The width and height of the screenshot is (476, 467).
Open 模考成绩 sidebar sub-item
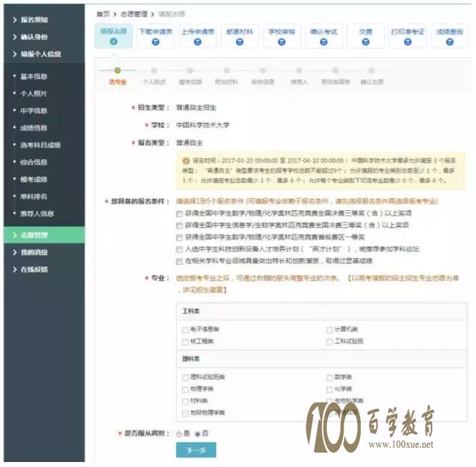point(34,180)
